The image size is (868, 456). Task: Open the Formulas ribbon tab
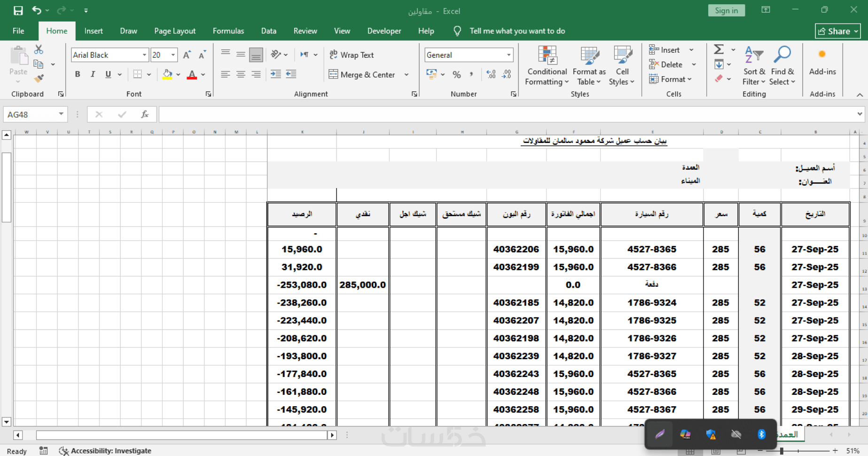pyautogui.click(x=228, y=31)
